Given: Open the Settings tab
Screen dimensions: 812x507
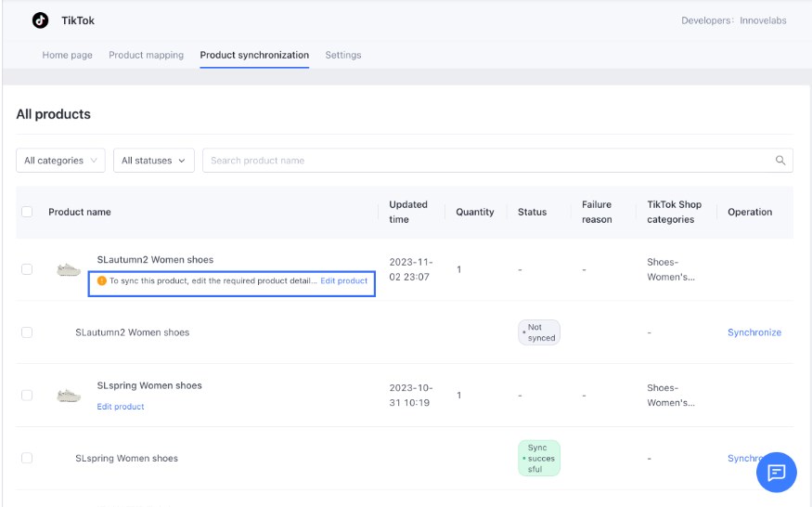Looking at the screenshot, I should tap(342, 55).
